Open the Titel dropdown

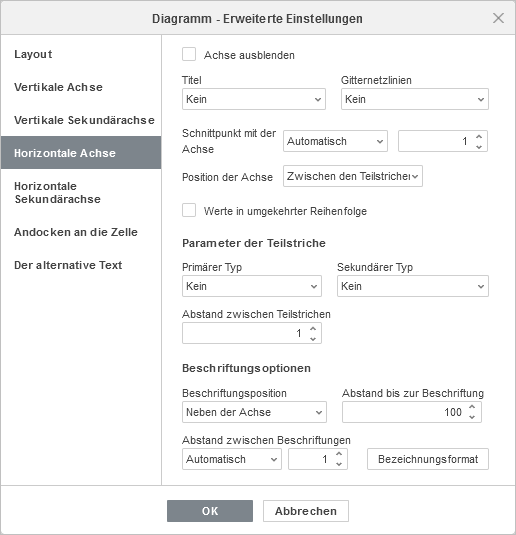(254, 99)
